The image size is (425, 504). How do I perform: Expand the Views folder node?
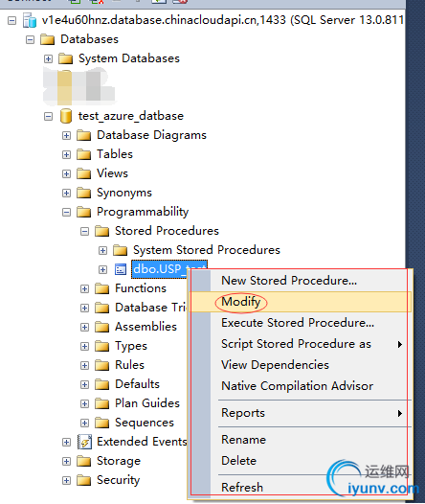(66, 173)
